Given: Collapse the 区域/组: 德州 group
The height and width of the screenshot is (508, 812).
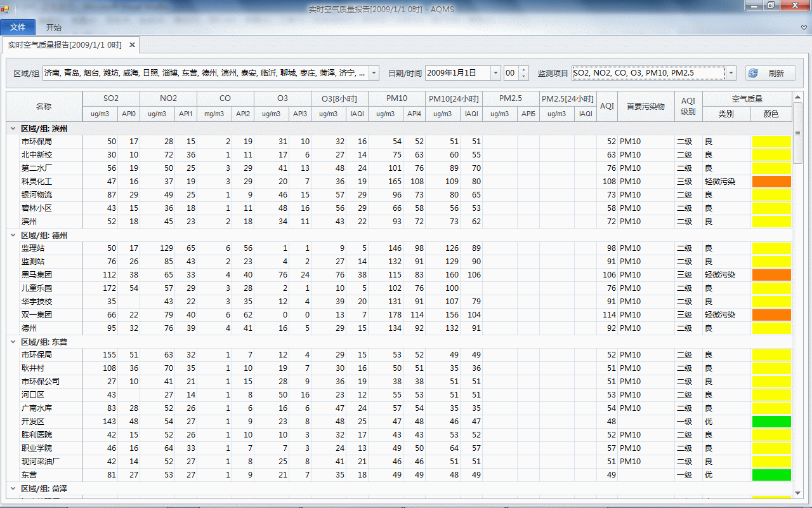Looking at the screenshot, I should coord(13,236).
